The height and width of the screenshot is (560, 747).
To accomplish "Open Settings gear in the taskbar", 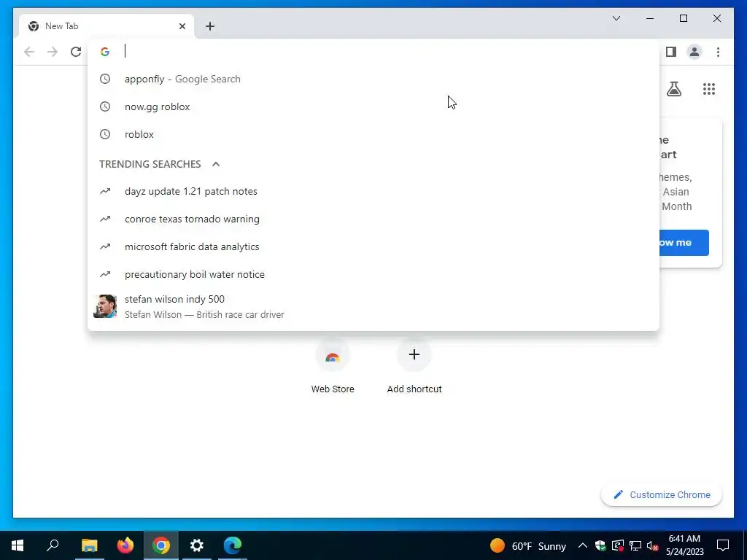I will pyautogui.click(x=197, y=545).
